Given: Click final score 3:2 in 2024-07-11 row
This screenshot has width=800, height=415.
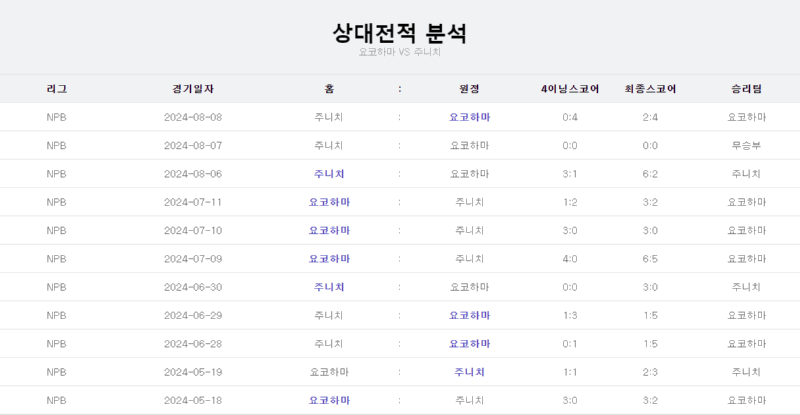Looking at the screenshot, I should [650, 202].
